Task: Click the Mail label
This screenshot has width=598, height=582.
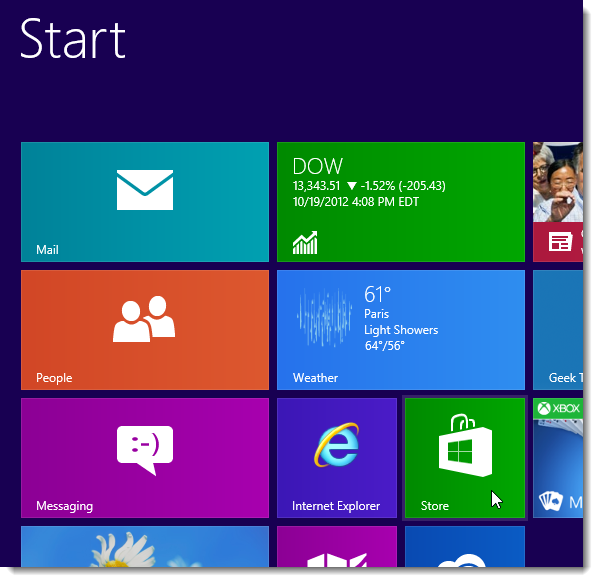Action: coord(47,250)
